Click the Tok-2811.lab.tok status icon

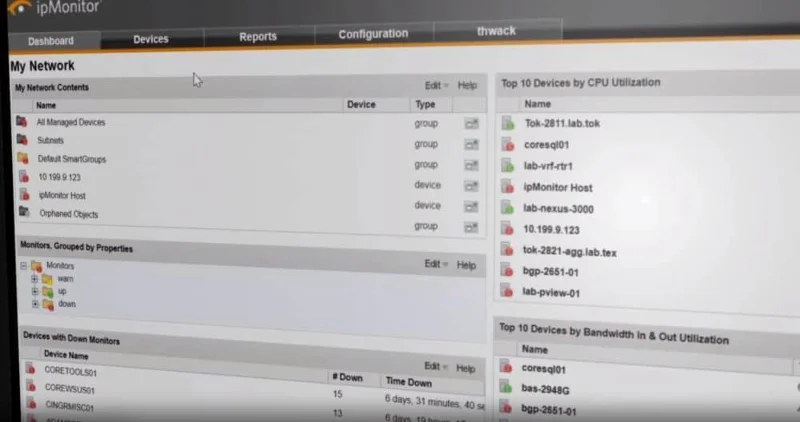pos(508,123)
